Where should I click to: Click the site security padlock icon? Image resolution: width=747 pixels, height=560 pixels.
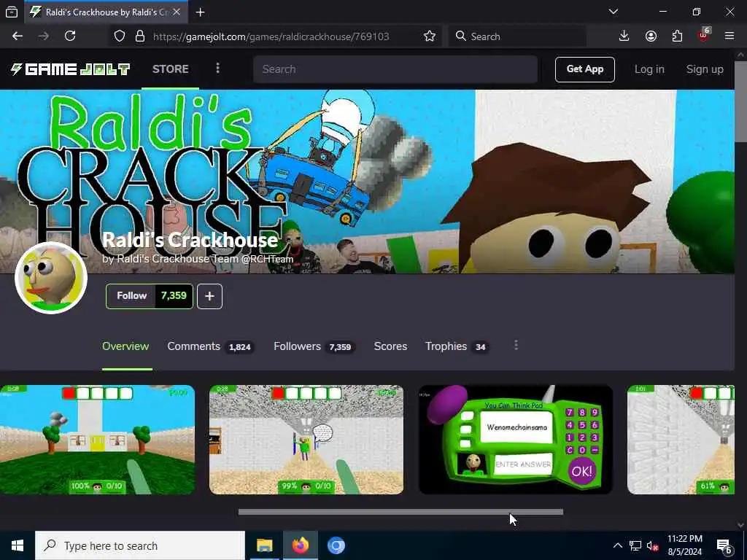[140, 36]
